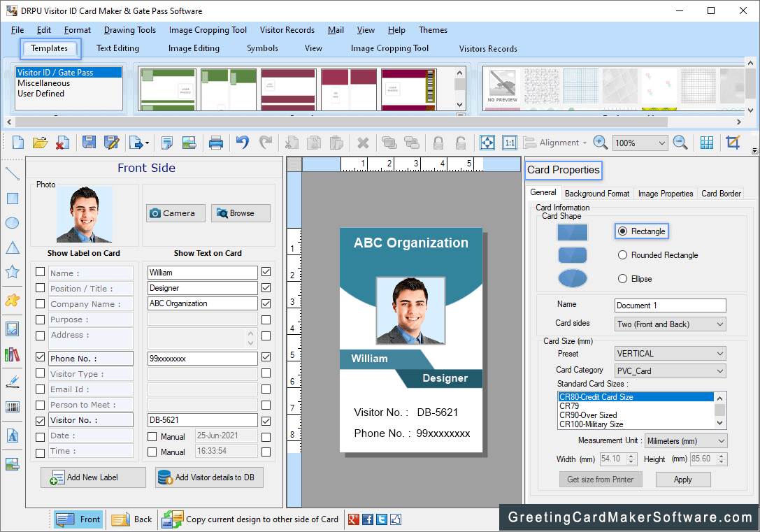Viewport: 760px width, 532px height.
Task: Click the Undo arrow icon
Action: pyautogui.click(x=243, y=143)
